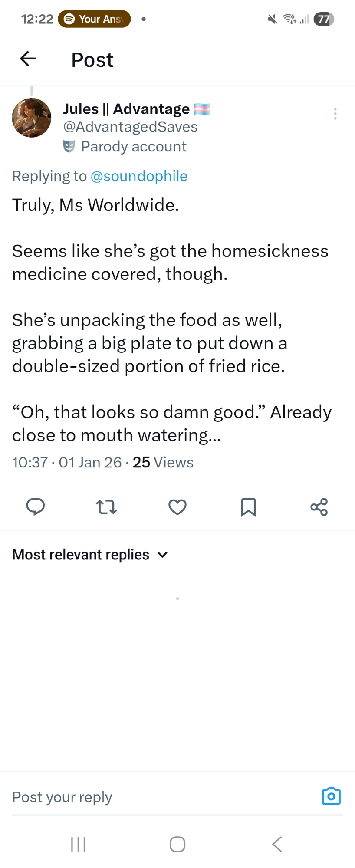
Task: Tap the Parody account label
Action: pos(133,147)
